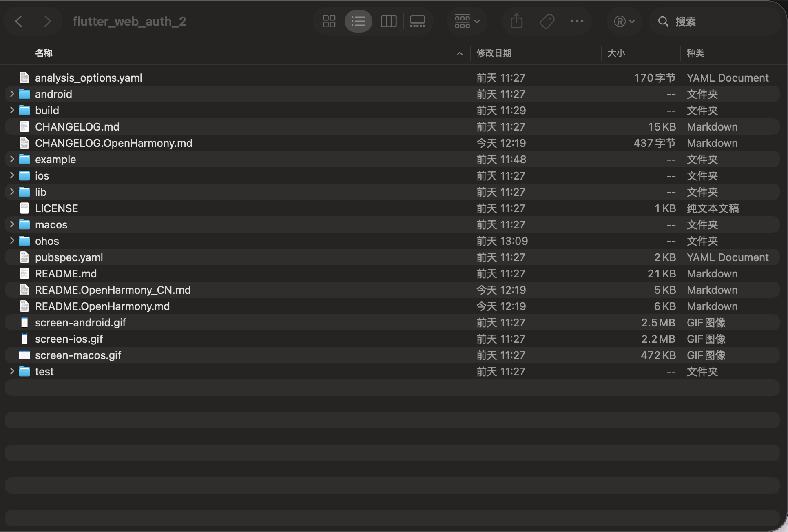
Task: Select screen-android.gif thumbnail icon
Action: point(24,322)
